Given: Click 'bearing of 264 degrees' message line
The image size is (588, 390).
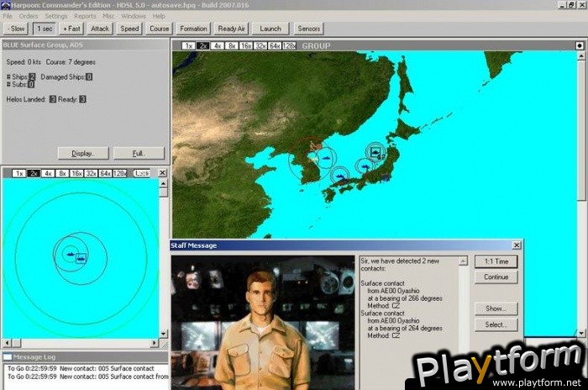Looking at the screenshot, I should point(405,328).
